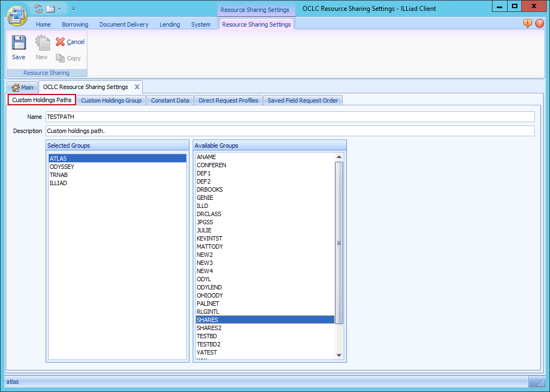Screen dimensions: 550x392
Task: Expand the quick access toolbar customization chevron
Action: pos(73,8)
